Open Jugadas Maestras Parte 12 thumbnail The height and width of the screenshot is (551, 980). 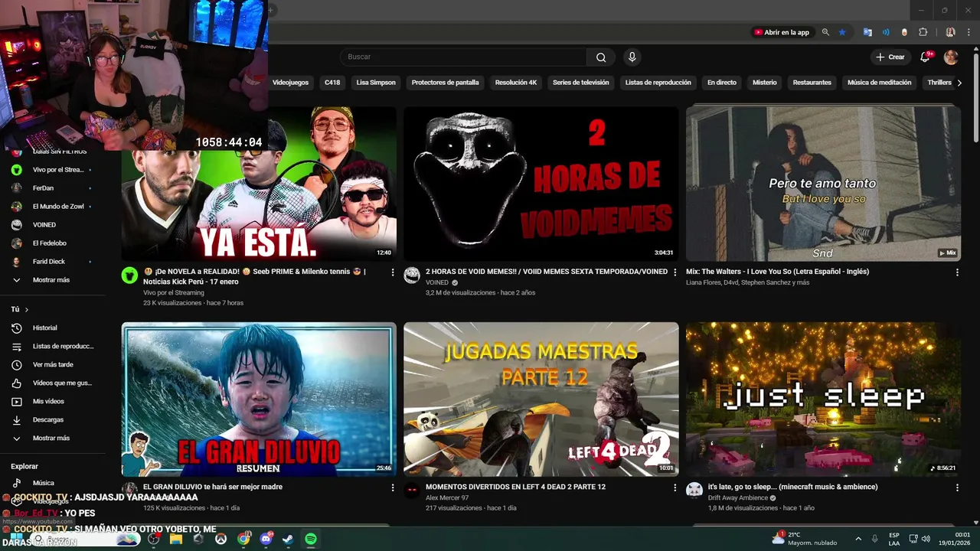tap(541, 399)
